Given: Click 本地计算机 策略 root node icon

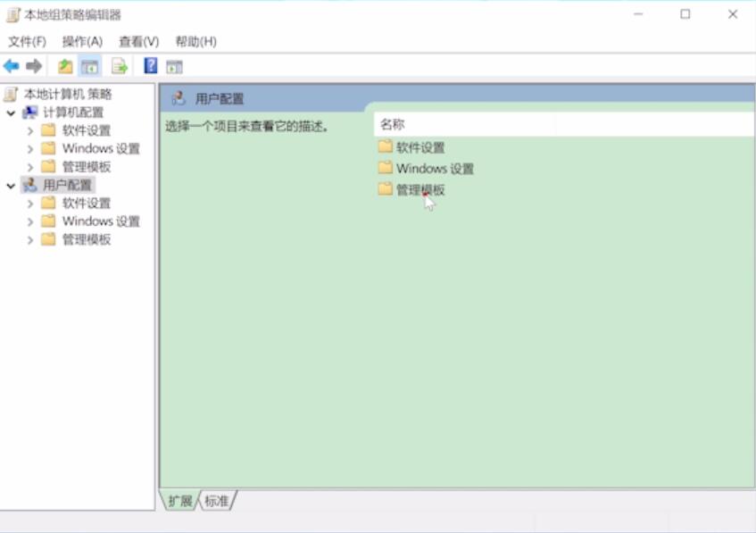Looking at the screenshot, I should (11, 94).
